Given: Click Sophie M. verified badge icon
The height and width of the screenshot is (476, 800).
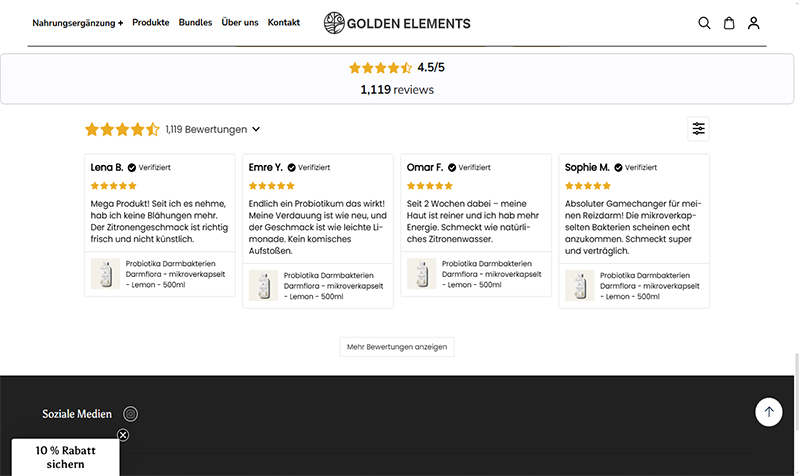Looking at the screenshot, I should pos(618,167).
